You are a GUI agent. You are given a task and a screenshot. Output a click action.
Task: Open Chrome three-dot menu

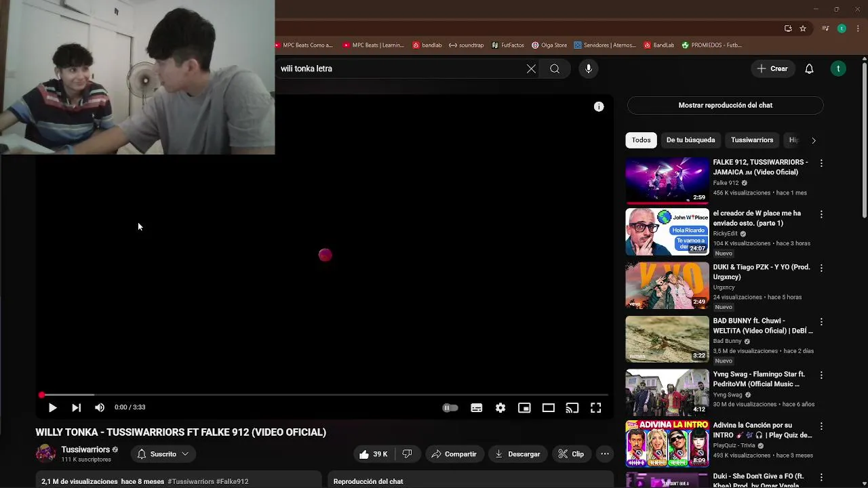click(856, 28)
